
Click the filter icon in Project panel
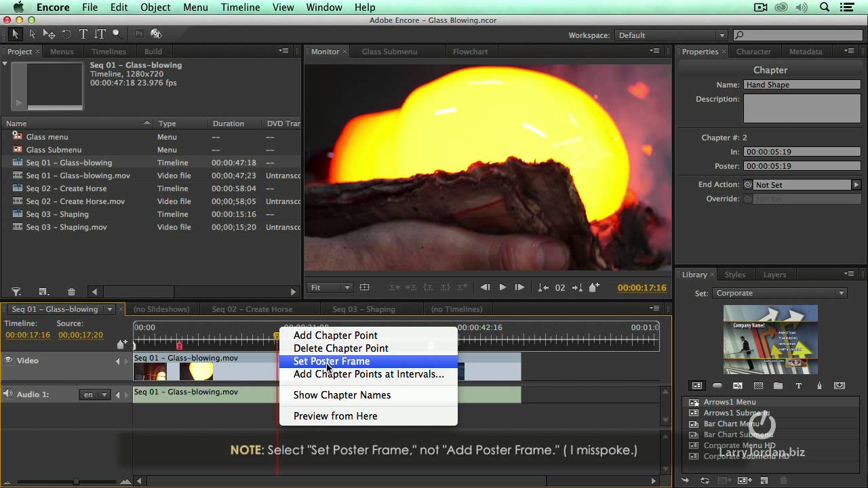tap(16, 292)
